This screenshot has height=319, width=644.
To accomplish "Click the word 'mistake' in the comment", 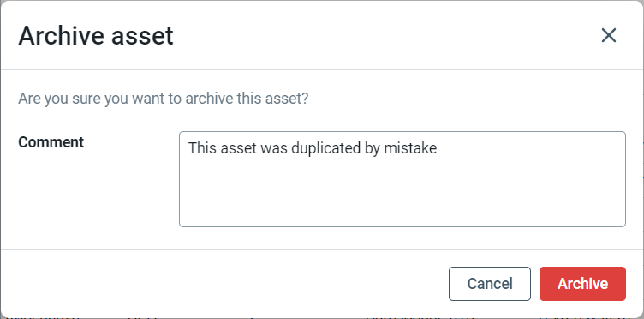I will pos(410,148).
